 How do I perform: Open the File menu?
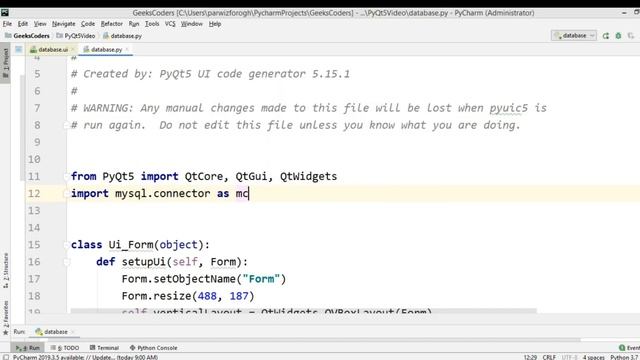(x=7, y=24)
